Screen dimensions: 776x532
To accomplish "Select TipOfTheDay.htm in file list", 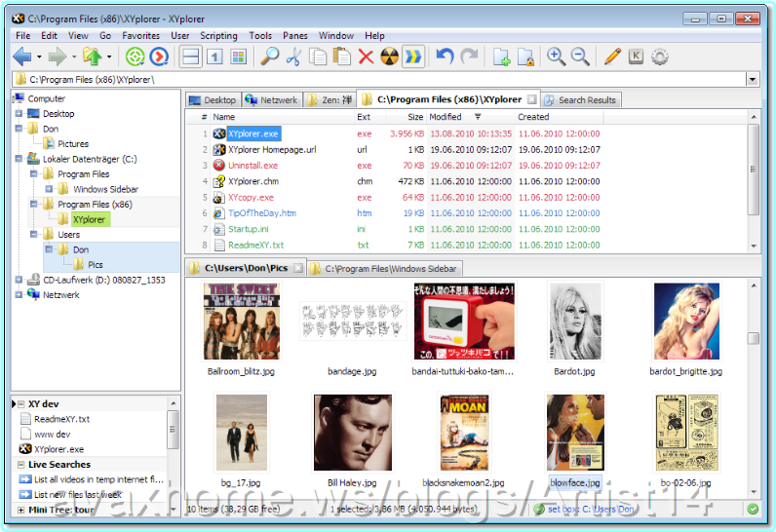I will [262, 213].
